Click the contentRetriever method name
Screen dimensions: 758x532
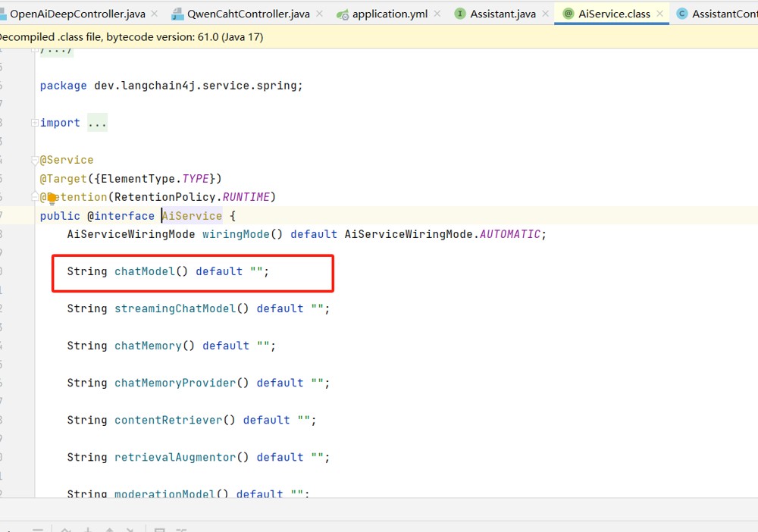pyautogui.click(x=168, y=421)
